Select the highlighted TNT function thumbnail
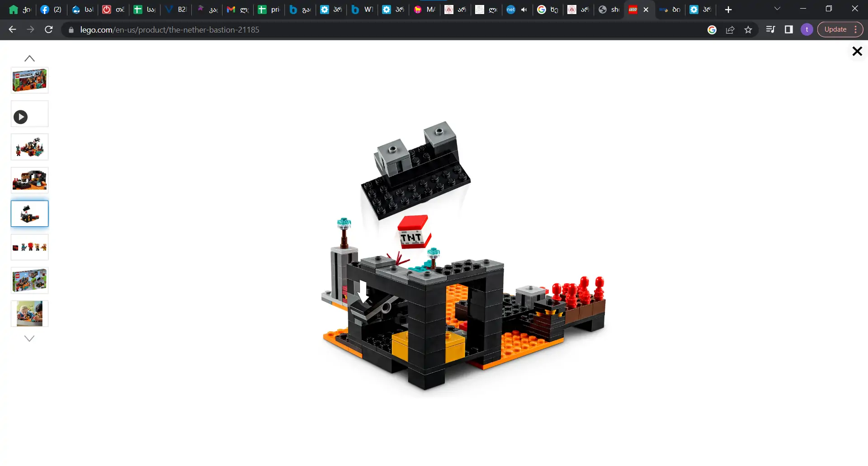Screen dimensions: 868x466 29,214
